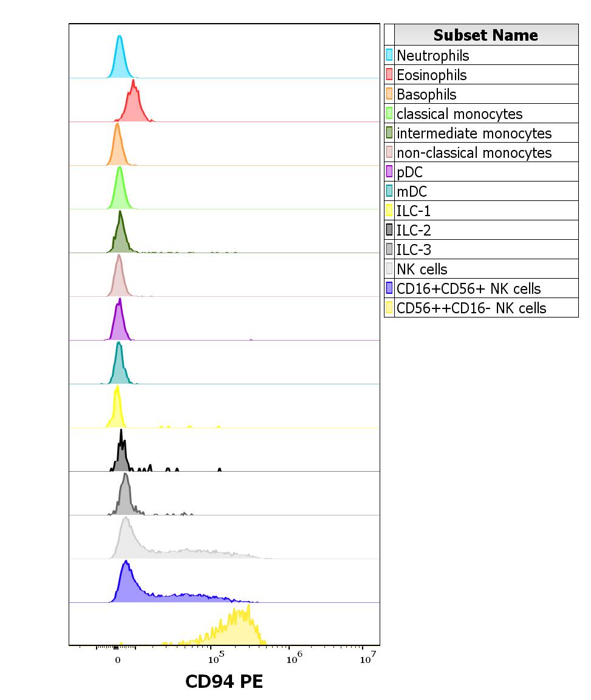Click the CD16+CD56+ NK cells blue swatch
591x700 pixels.
click(391, 288)
